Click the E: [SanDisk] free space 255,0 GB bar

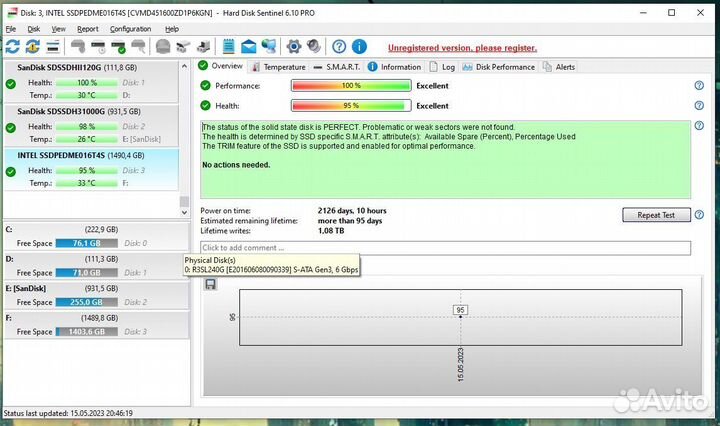(x=87, y=302)
